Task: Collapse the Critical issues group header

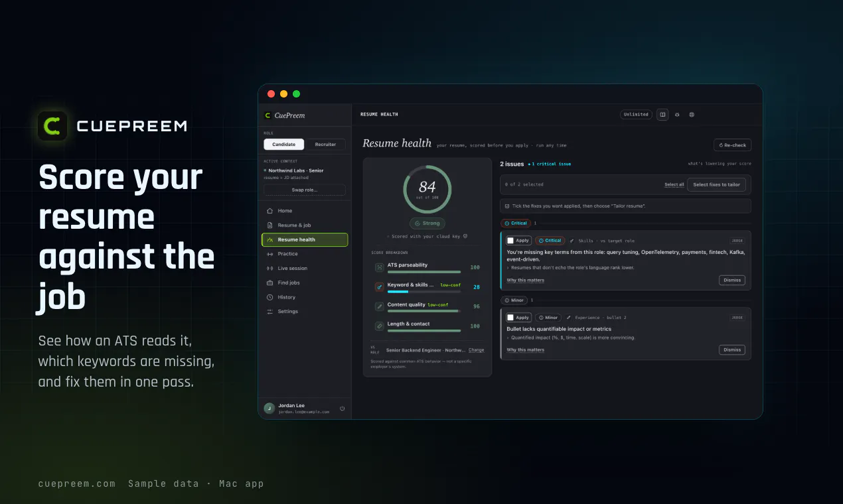Action: tap(515, 223)
